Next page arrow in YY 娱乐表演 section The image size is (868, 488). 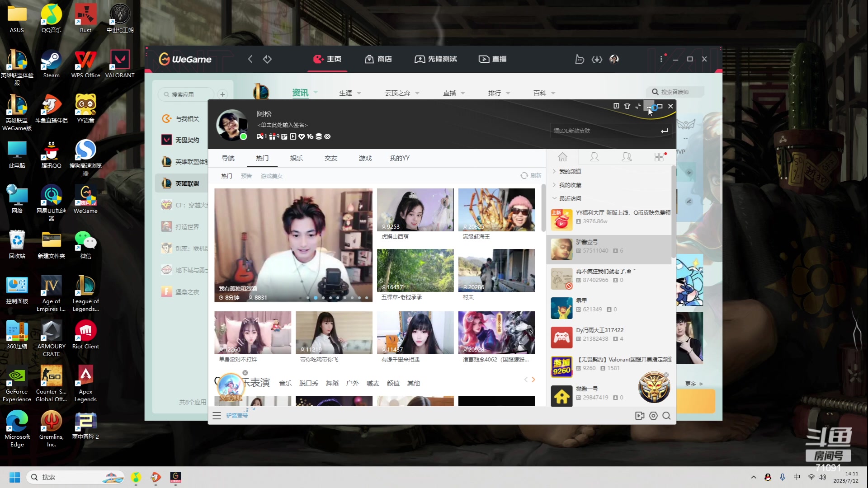tap(533, 380)
